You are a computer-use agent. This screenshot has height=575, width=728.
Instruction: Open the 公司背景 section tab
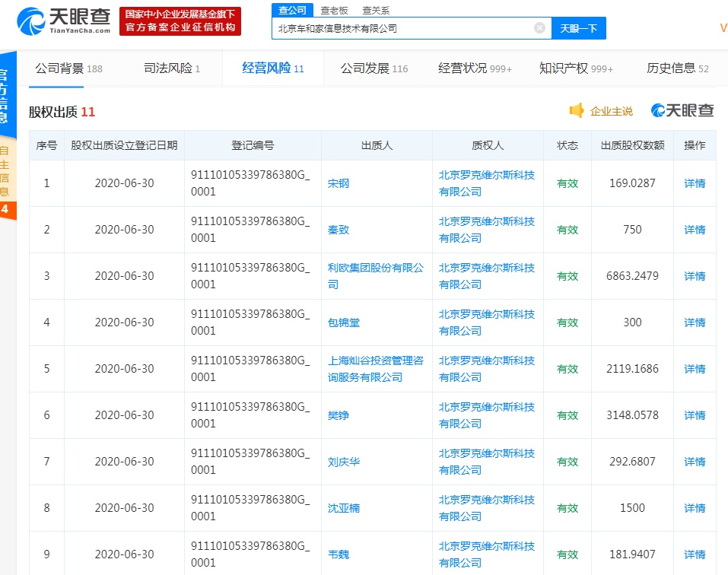pos(68,68)
